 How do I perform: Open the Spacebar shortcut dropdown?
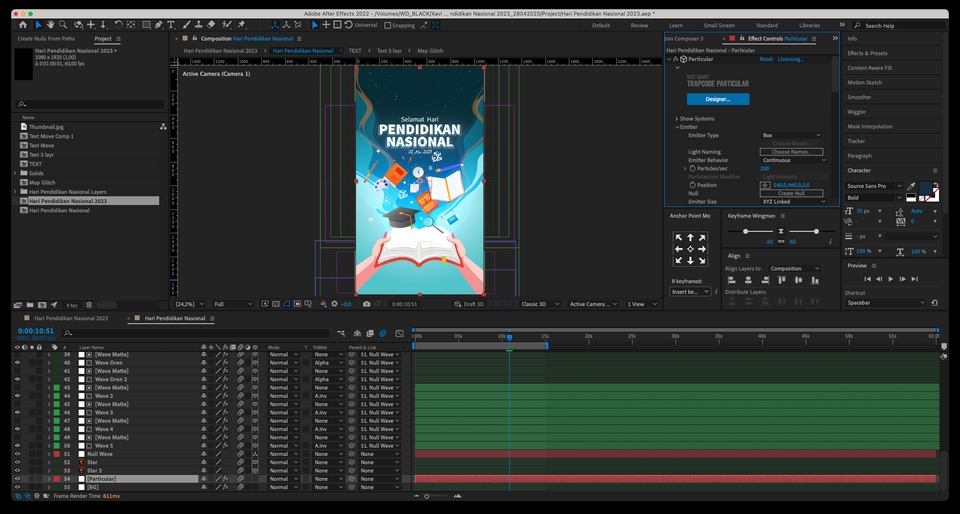click(886, 303)
